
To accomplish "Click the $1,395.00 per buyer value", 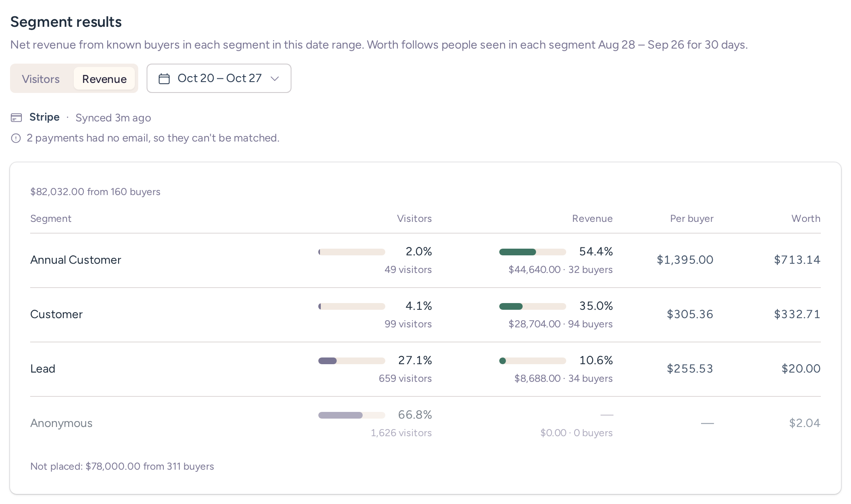I will 685,260.
